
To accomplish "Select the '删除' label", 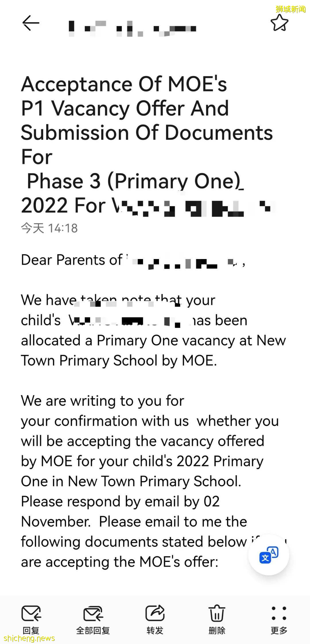I will tap(217, 631).
